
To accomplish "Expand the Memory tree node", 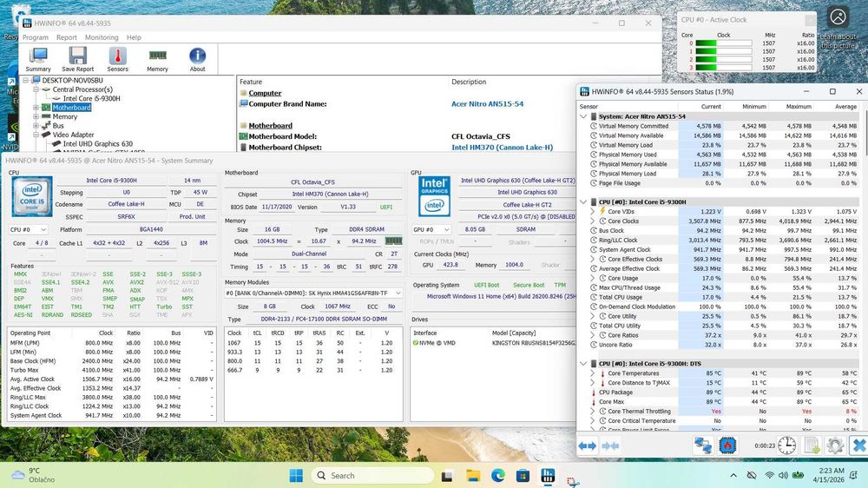I will pyautogui.click(x=36, y=117).
